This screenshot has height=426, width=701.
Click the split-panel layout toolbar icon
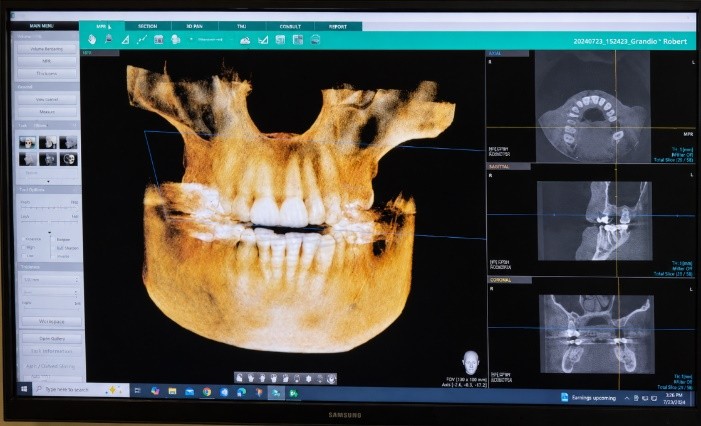click(298, 40)
